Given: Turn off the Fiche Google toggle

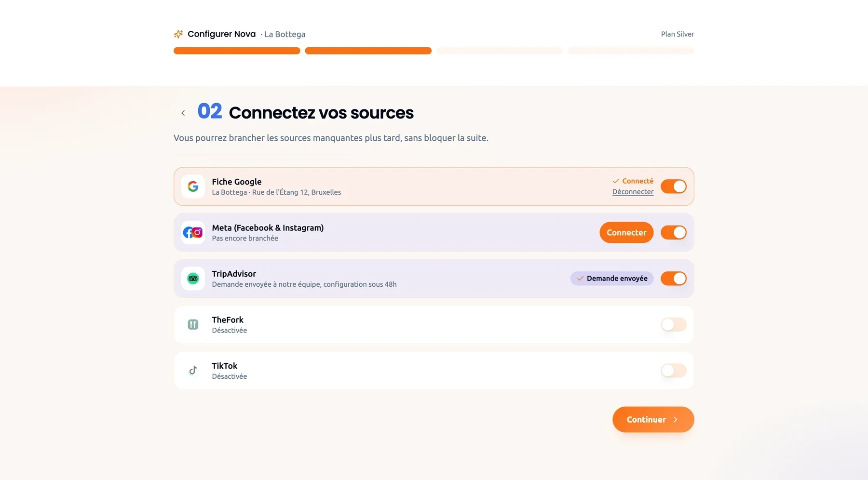Looking at the screenshot, I should 674,187.
